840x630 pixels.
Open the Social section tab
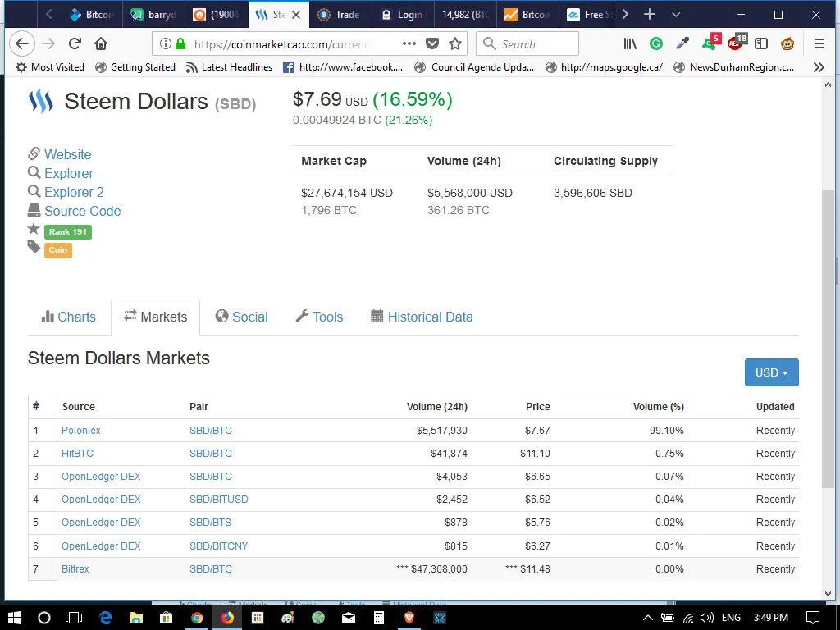pos(242,317)
